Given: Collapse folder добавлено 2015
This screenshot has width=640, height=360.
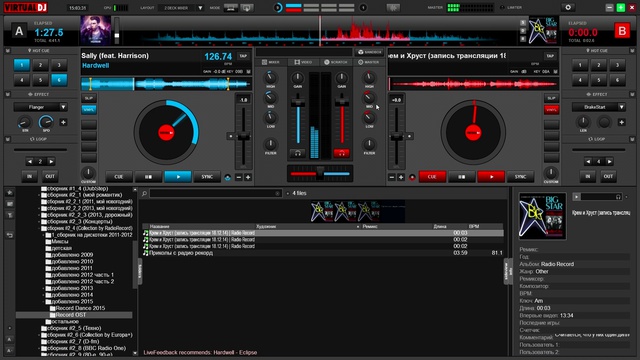Looking at the screenshot, I should (x=43, y=302).
